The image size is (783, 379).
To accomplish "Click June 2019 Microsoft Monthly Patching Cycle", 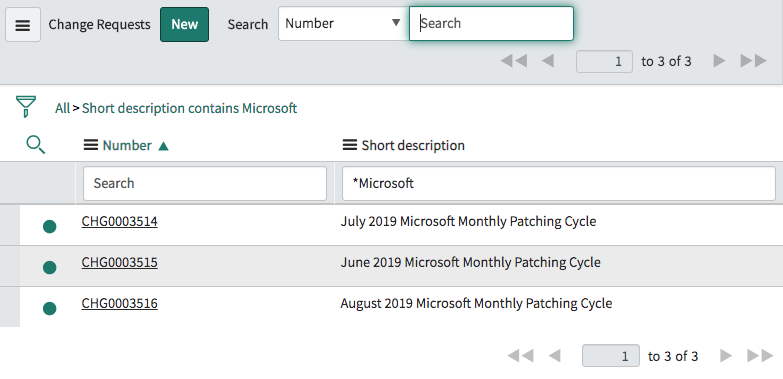I will (x=470, y=262).
